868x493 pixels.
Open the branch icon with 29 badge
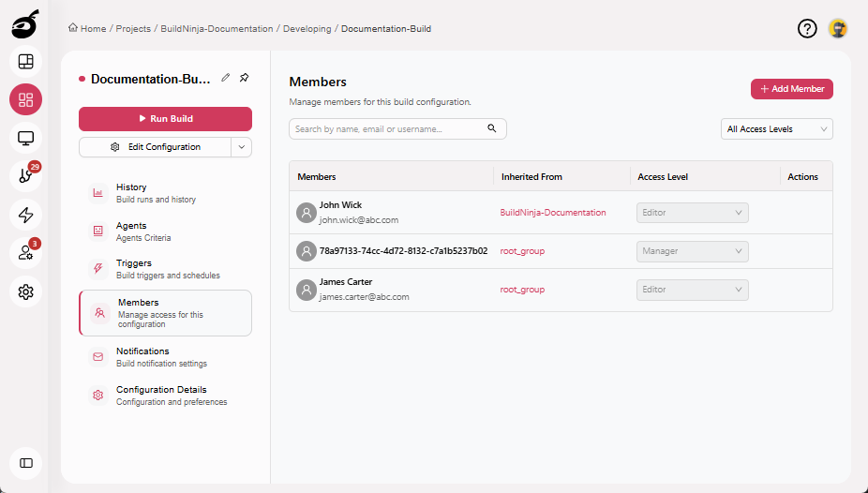pos(25,176)
